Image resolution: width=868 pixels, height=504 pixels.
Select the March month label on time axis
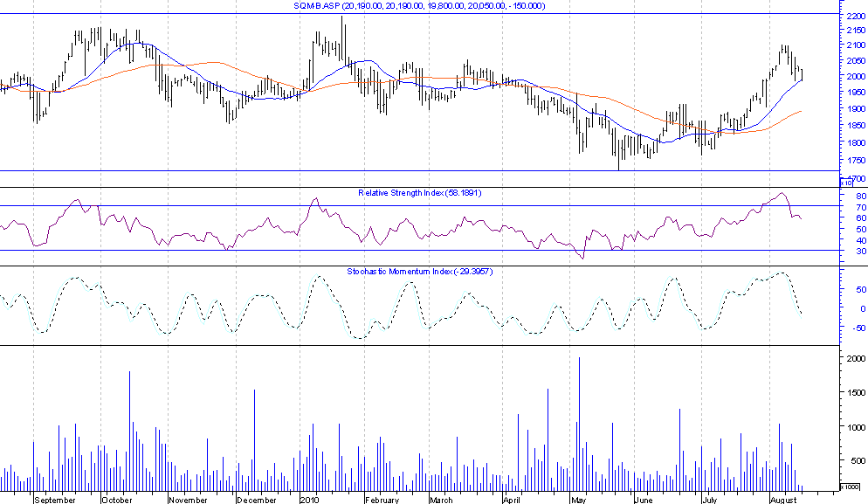pyautogui.click(x=441, y=500)
